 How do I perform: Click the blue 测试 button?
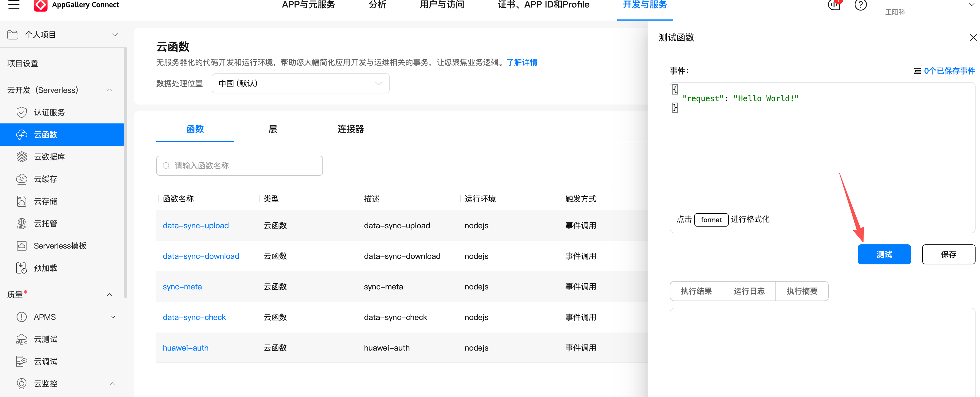[x=884, y=254]
